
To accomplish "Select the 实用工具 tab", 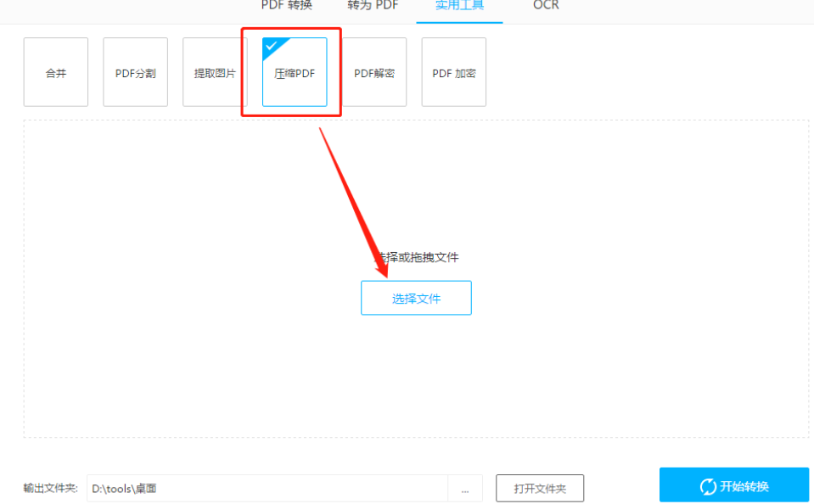I will point(459,5).
